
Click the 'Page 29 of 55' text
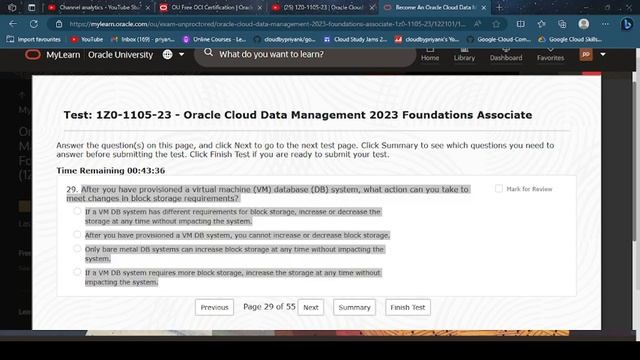point(269,307)
